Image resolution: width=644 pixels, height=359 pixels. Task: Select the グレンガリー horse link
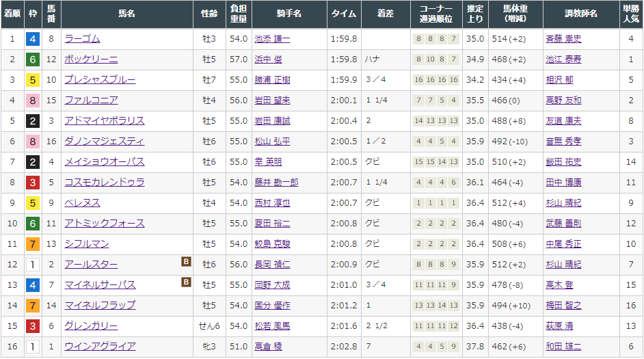pyautogui.click(x=91, y=327)
